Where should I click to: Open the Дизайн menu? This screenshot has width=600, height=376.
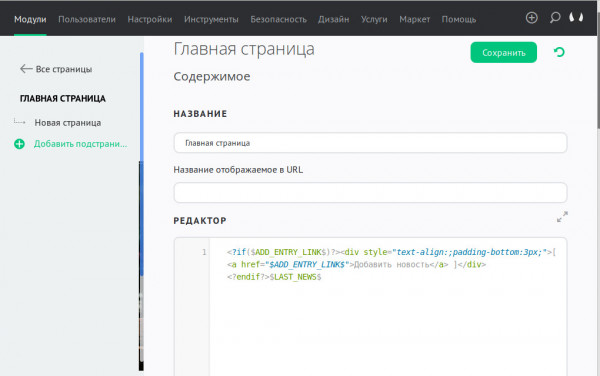[x=333, y=19]
